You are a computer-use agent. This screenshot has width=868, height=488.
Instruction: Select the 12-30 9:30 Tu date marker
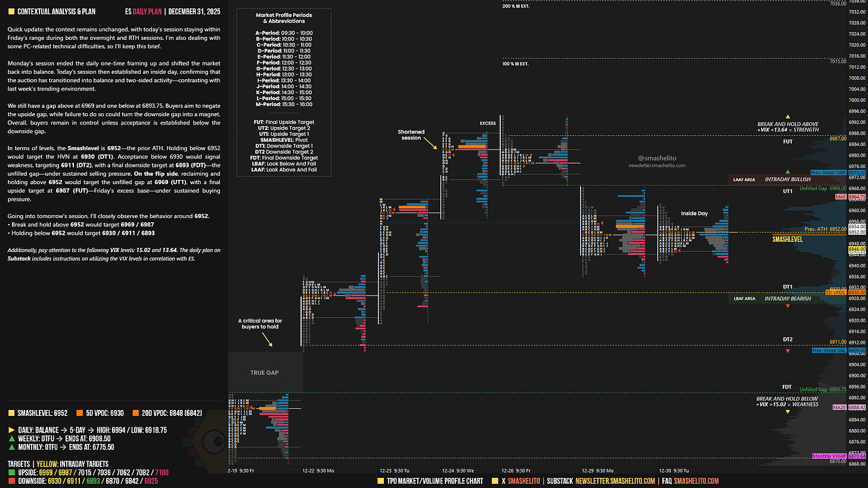coord(674,470)
